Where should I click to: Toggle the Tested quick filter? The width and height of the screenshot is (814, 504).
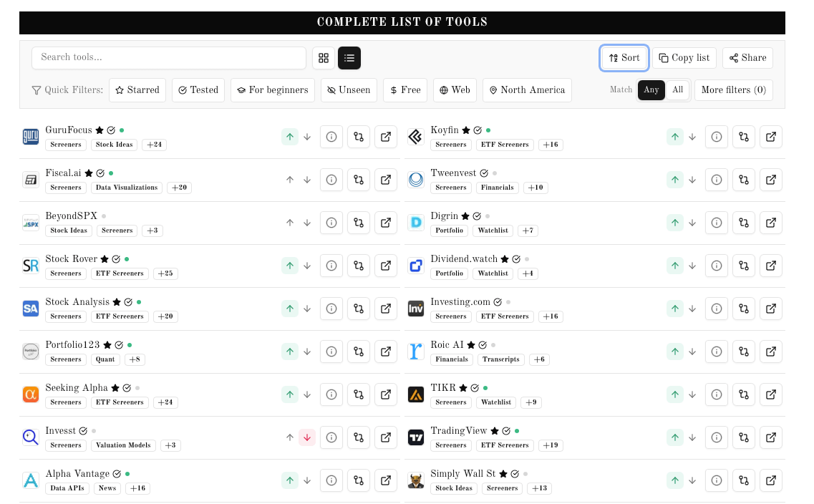click(198, 90)
